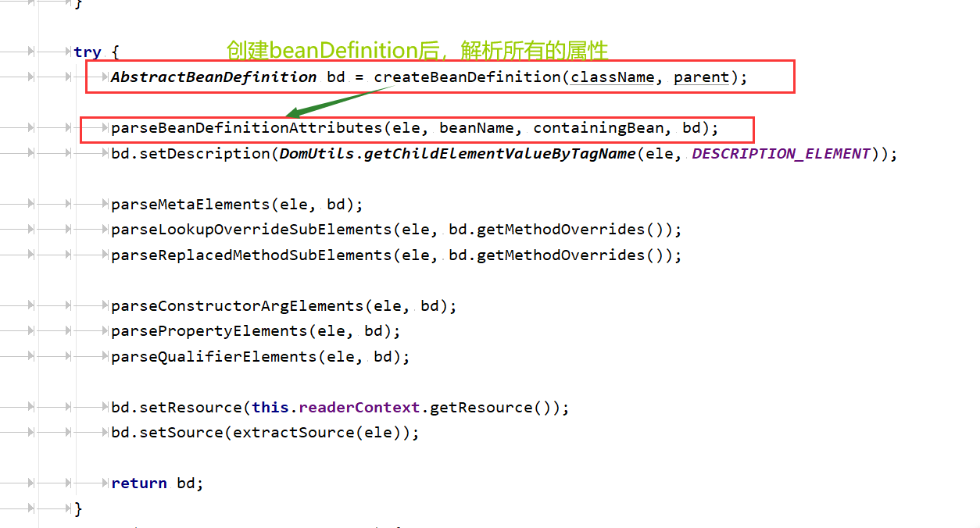Click parseQualifierElements call

pyautogui.click(x=213, y=357)
